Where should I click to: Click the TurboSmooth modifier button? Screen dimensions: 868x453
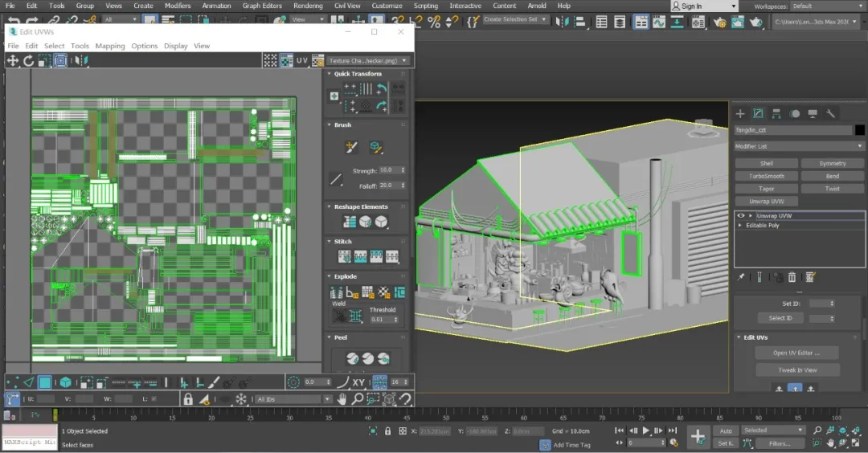point(766,176)
